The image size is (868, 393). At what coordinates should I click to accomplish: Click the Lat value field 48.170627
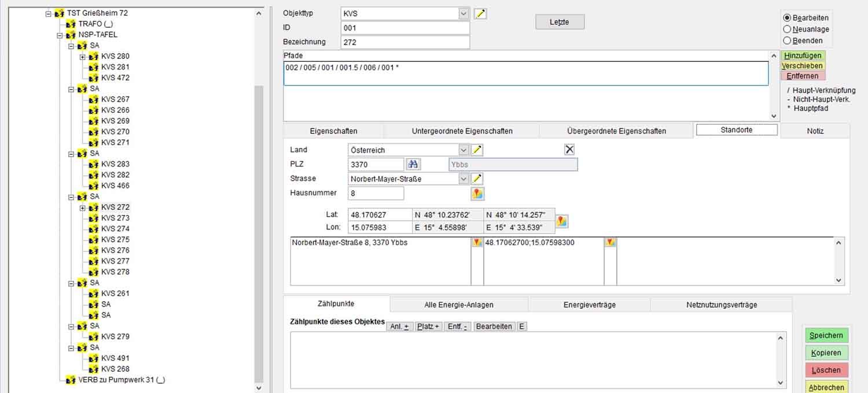click(380, 215)
